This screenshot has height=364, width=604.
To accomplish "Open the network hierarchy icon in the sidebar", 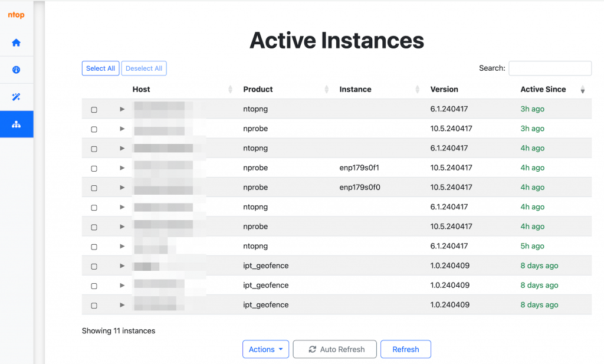I will click(x=16, y=124).
